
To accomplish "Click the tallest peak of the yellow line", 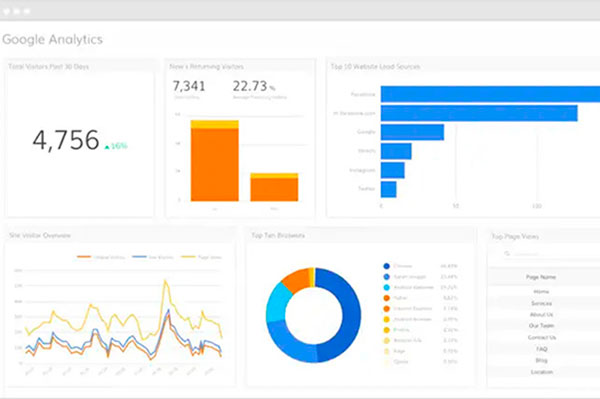I will click(165, 282).
